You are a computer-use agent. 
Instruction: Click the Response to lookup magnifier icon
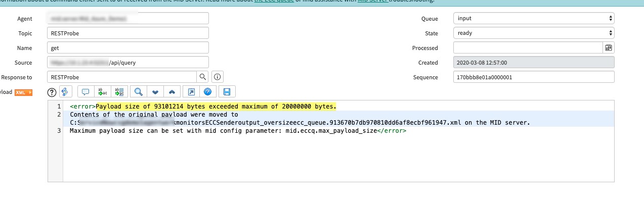click(202, 77)
